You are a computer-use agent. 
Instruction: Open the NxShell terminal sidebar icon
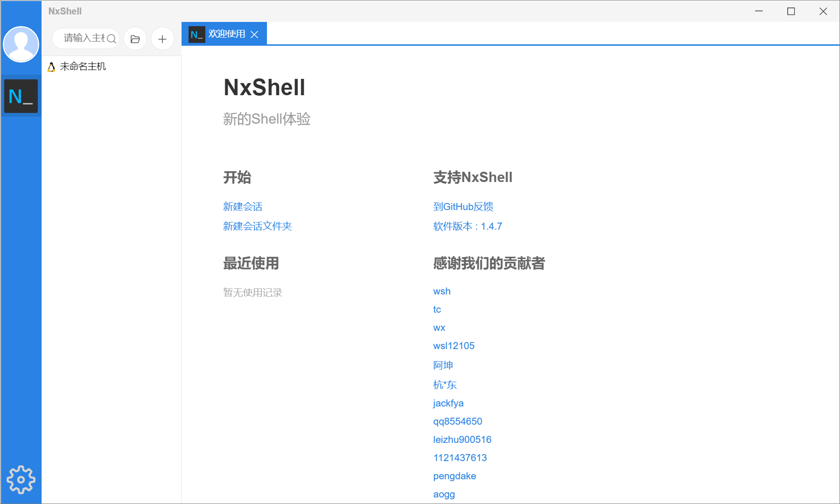[x=21, y=96]
